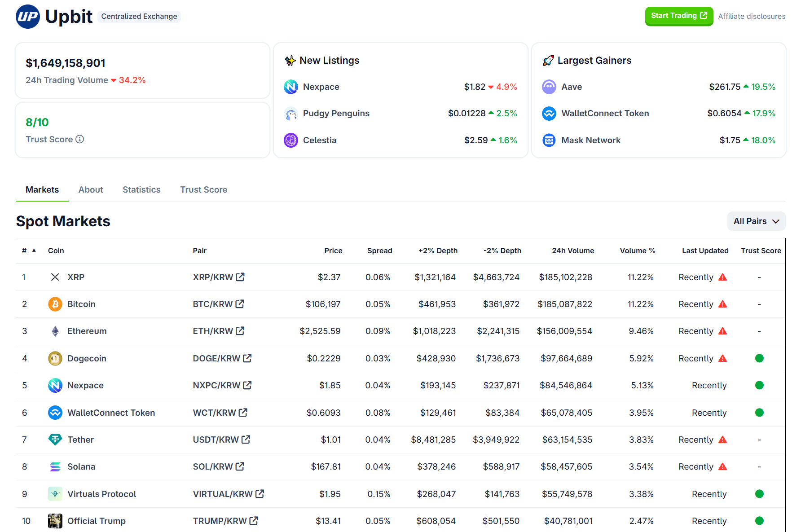The image size is (801, 532).
Task: Open the NXPC/KRW pair link
Action: coord(222,385)
